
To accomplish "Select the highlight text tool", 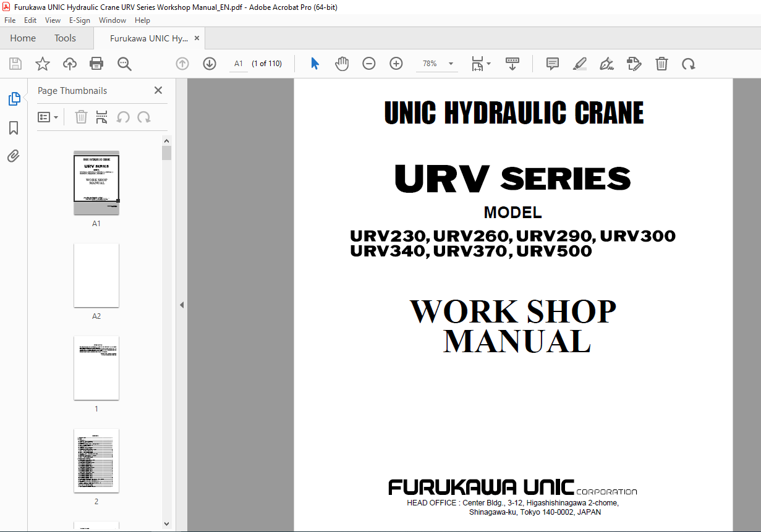I will coord(580,64).
